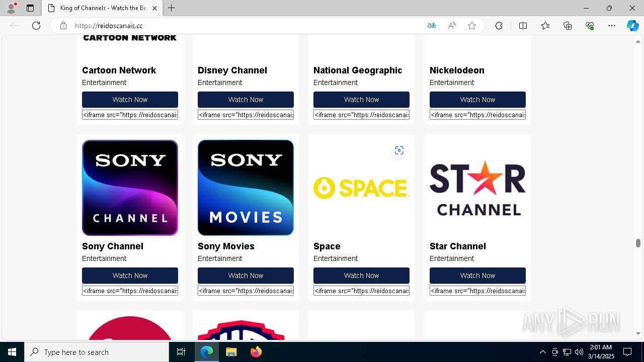The width and height of the screenshot is (644, 362).
Task: Open the notifications center icon
Action: (x=627, y=352)
